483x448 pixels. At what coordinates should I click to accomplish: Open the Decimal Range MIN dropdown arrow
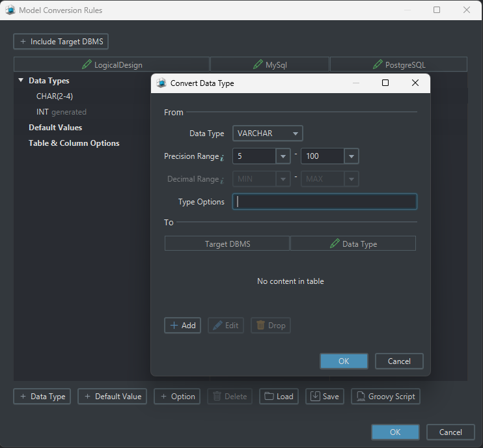click(283, 179)
